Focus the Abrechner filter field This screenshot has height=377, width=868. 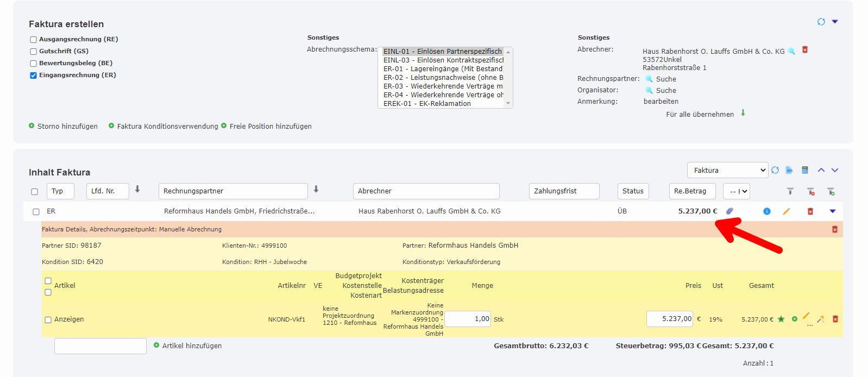(x=426, y=191)
